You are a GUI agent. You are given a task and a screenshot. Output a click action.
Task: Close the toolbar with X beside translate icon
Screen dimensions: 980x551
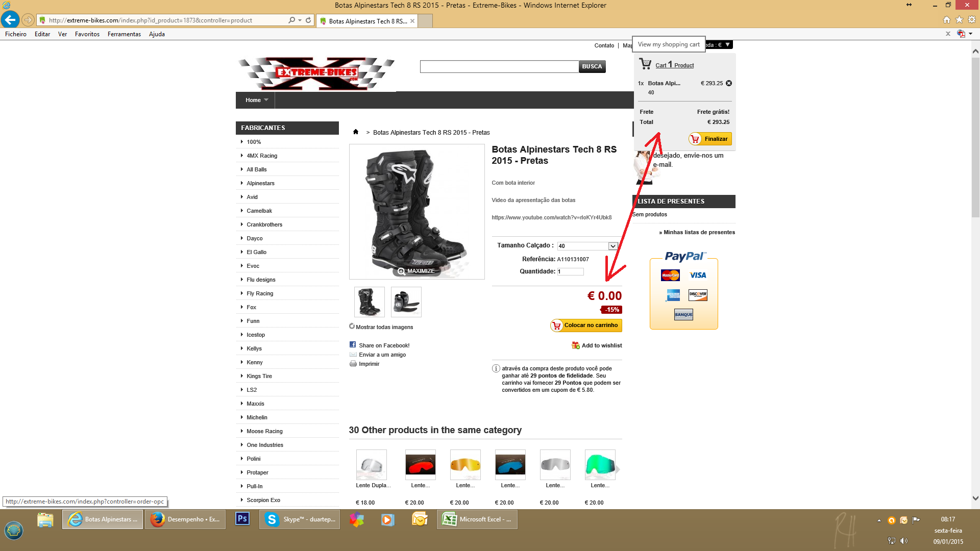tap(948, 34)
